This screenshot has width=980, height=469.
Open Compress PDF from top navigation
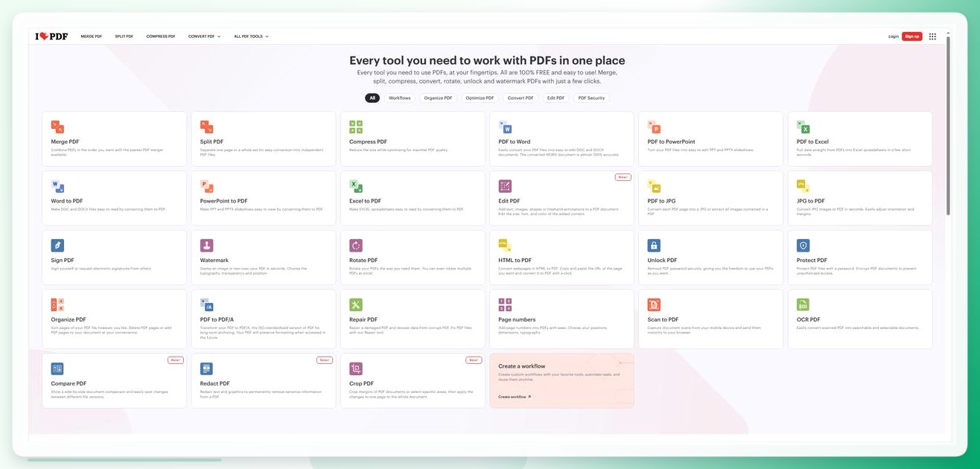click(161, 36)
